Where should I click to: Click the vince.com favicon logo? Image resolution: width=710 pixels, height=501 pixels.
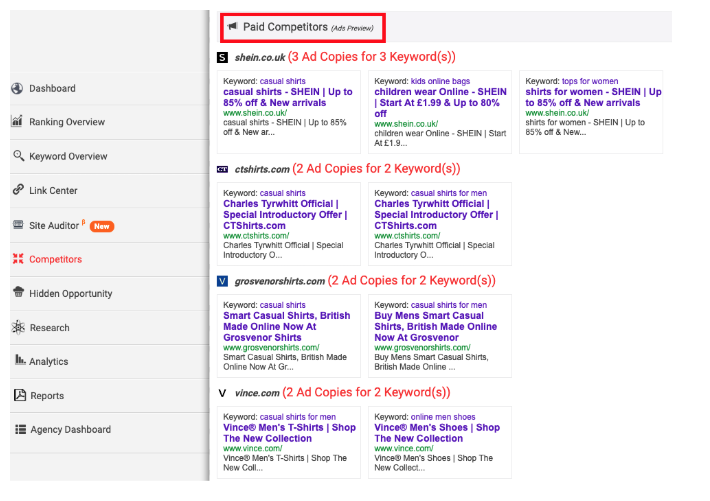coord(222,393)
